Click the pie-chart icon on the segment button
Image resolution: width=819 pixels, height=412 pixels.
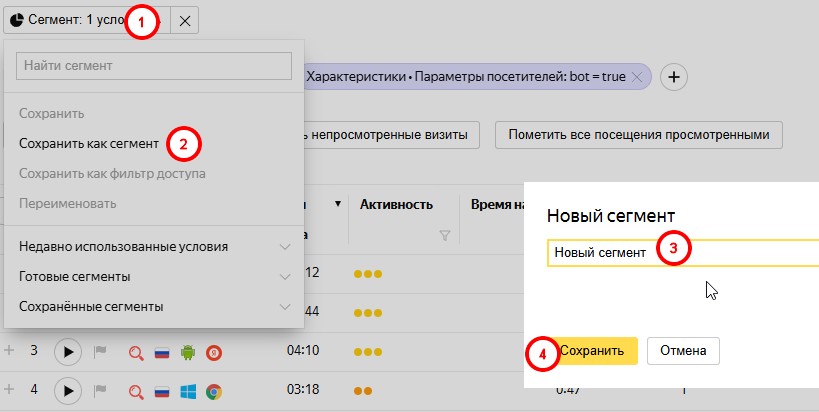17,20
